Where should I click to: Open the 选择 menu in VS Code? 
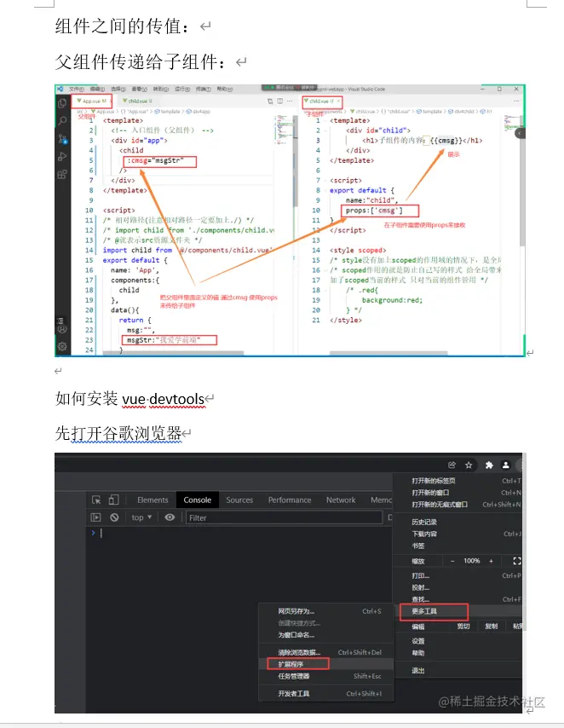pyautogui.click(x=118, y=89)
